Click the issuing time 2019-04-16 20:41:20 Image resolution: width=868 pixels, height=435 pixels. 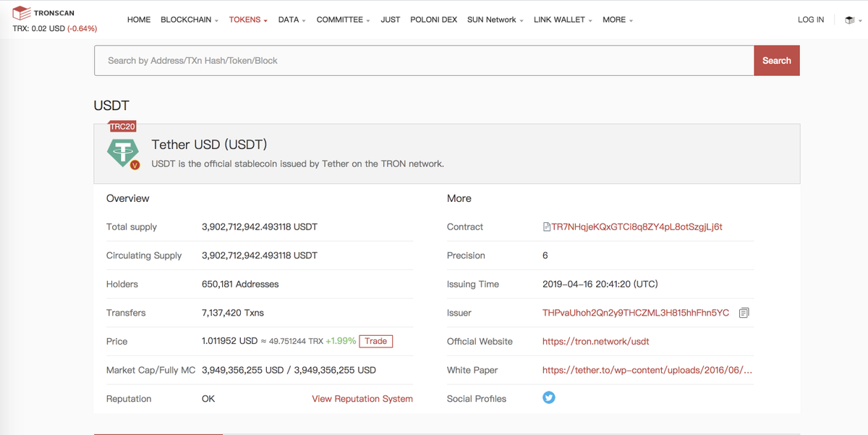pyautogui.click(x=600, y=284)
